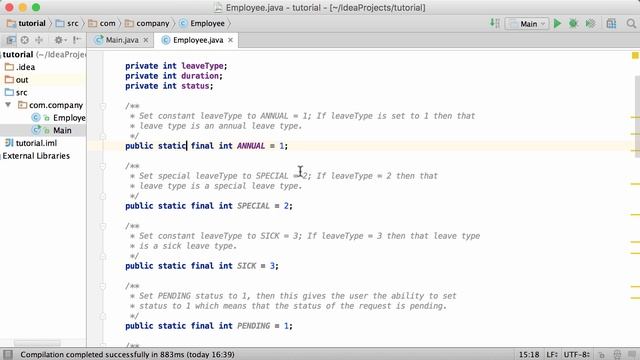The image size is (640, 360).
Task: Open Main class in project tree
Action: 52,130
